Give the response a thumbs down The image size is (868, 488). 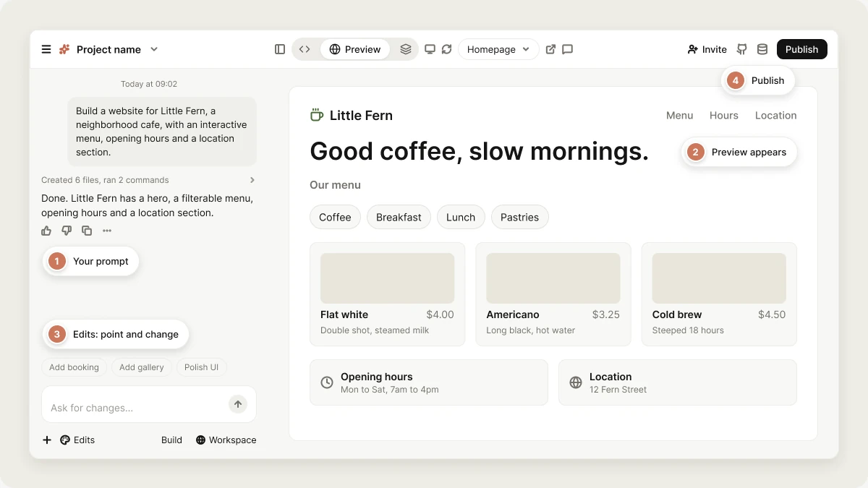(67, 231)
